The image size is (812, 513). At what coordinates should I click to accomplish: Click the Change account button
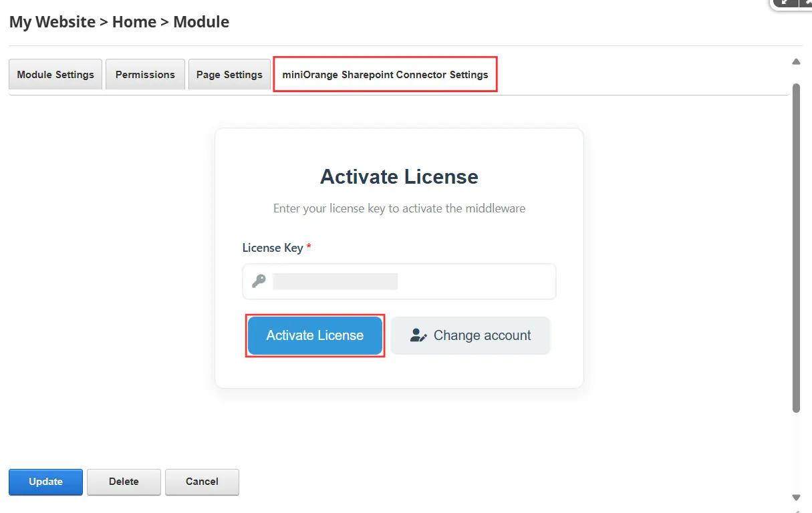tap(470, 335)
